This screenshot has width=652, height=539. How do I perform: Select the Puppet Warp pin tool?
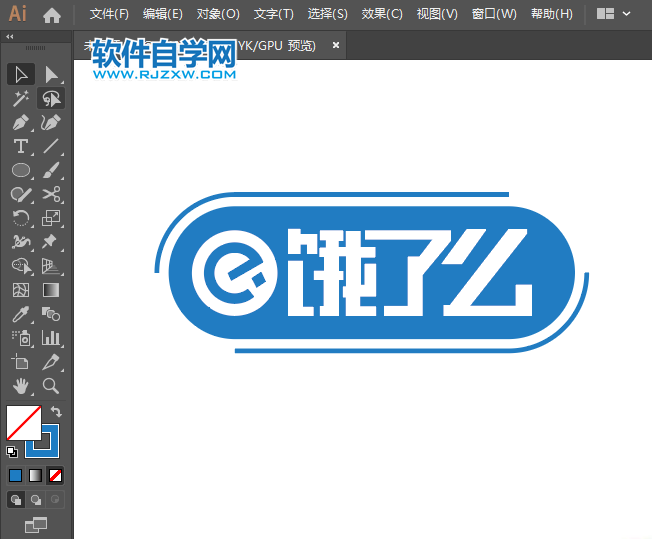click(x=51, y=242)
